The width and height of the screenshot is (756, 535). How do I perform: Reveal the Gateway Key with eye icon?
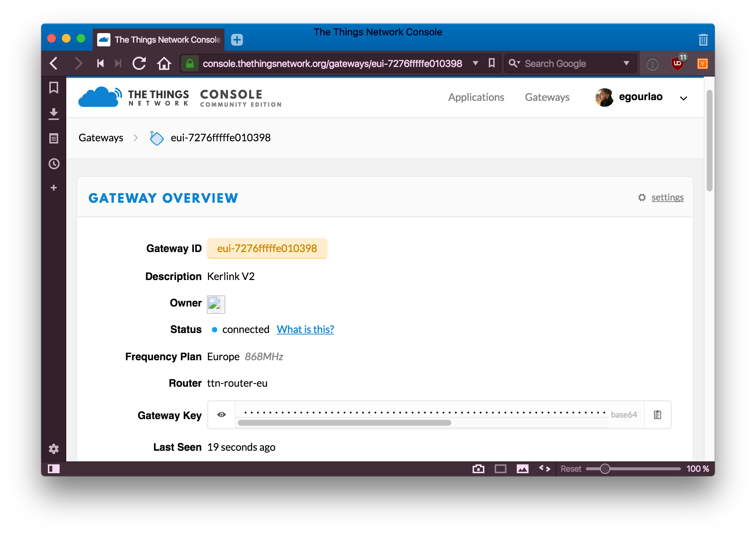click(222, 415)
